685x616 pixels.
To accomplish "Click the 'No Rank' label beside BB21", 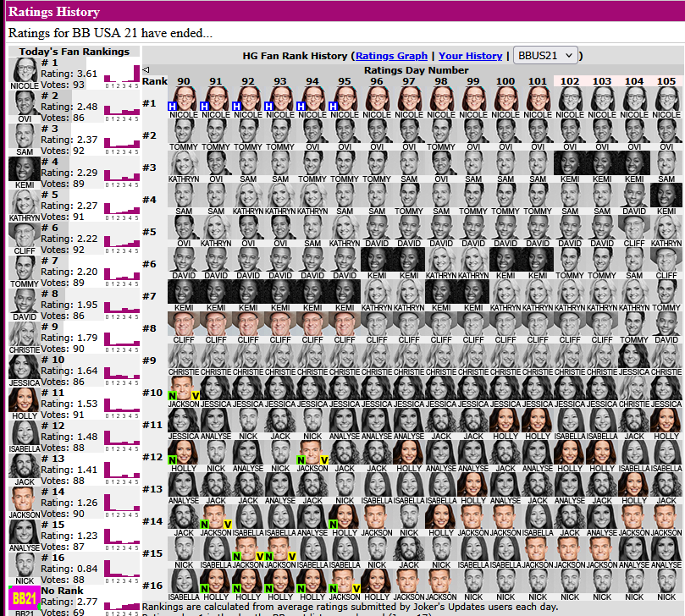I will [x=62, y=591].
